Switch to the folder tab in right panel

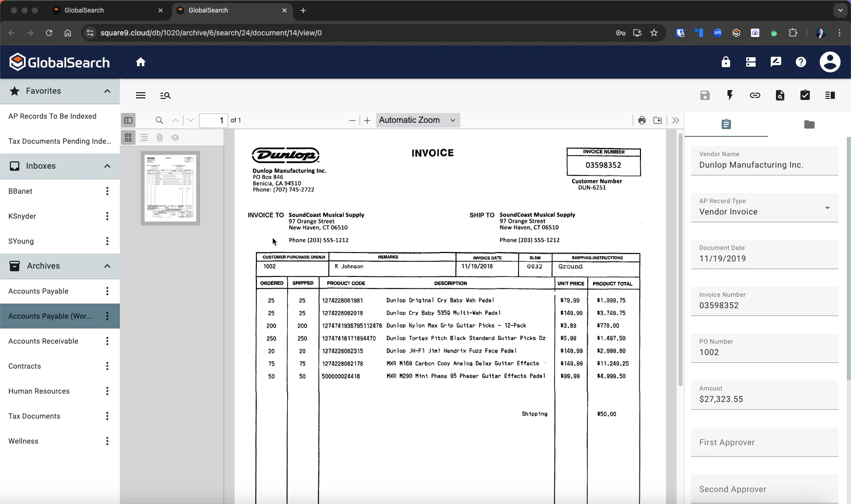(x=809, y=124)
